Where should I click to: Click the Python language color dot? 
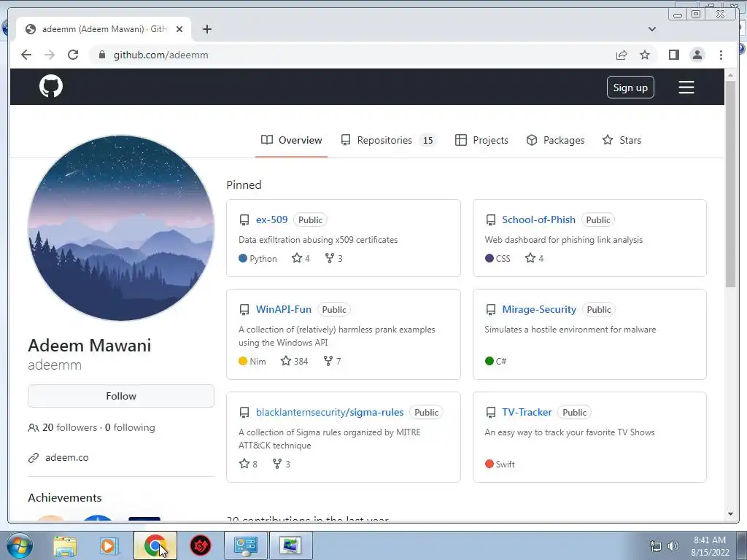coord(243,258)
